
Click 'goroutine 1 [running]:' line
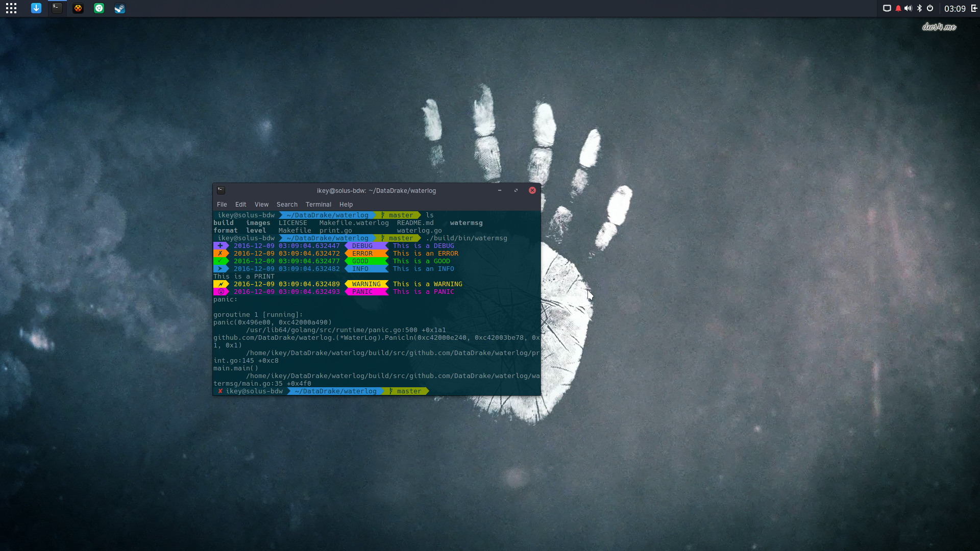[x=258, y=315]
